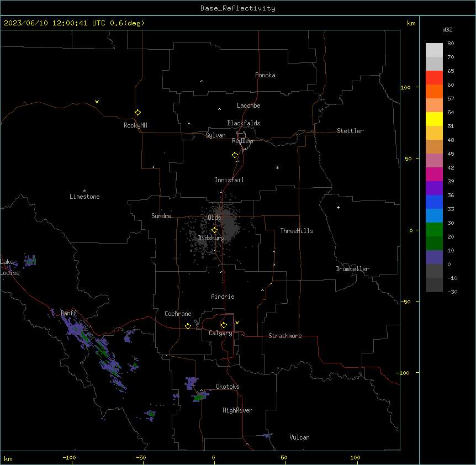Screen dimensions: 476x465
Task: Click the Sylvan label
Action: pos(215,135)
